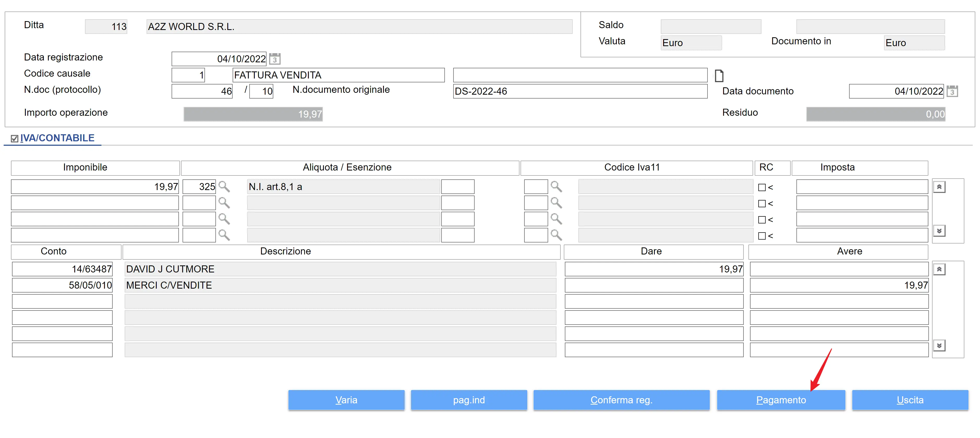Switch to the IVA/CONTABILE tab
The width and height of the screenshot is (980, 438).
57,138
